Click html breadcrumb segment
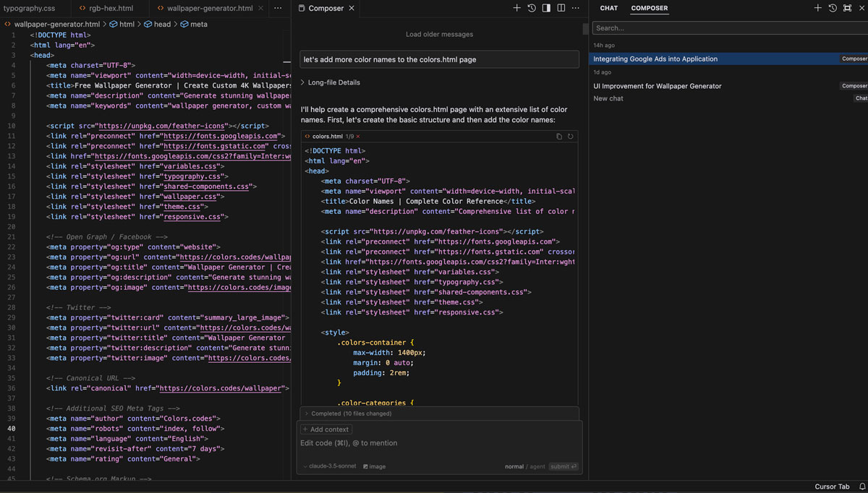The height and width of the screenshot is (493, 868). pyautogui.click(x=122, y=24)
